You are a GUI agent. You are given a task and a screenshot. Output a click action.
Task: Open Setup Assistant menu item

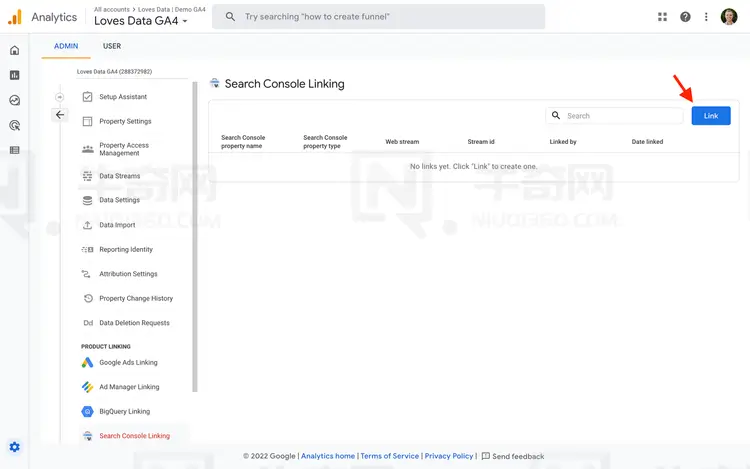(x=123, y=97)
